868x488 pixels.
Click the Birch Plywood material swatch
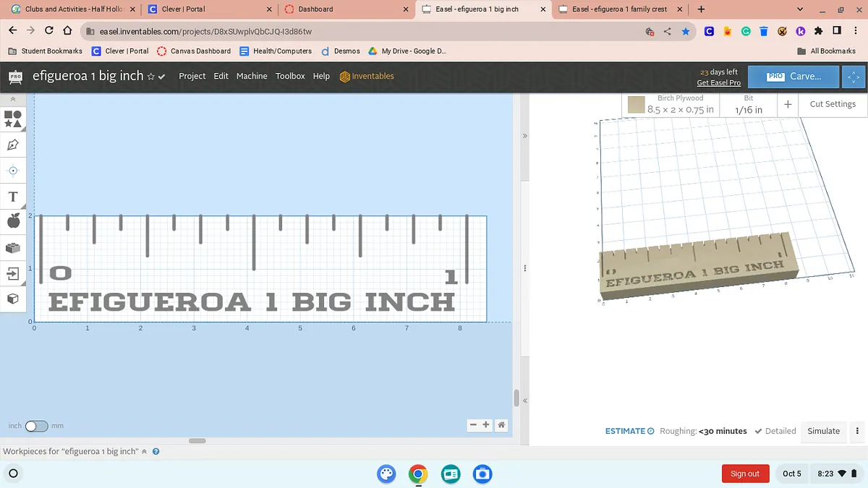tap(636, 105)
